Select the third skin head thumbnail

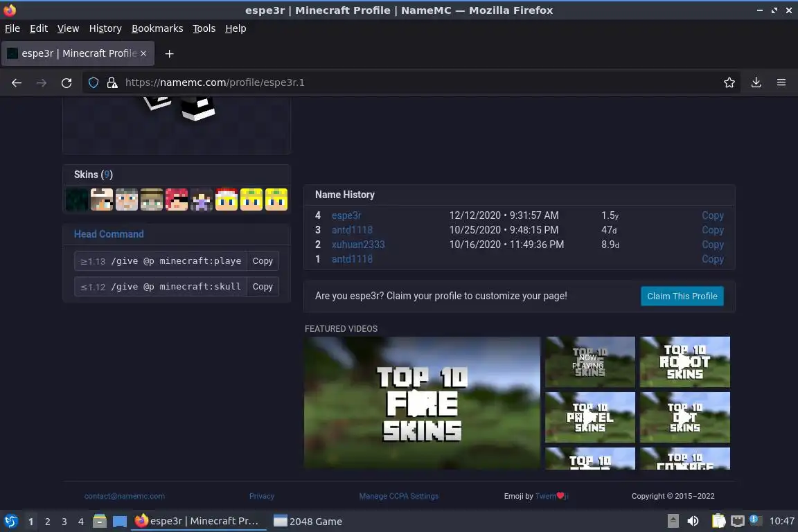tap(127, 199)
